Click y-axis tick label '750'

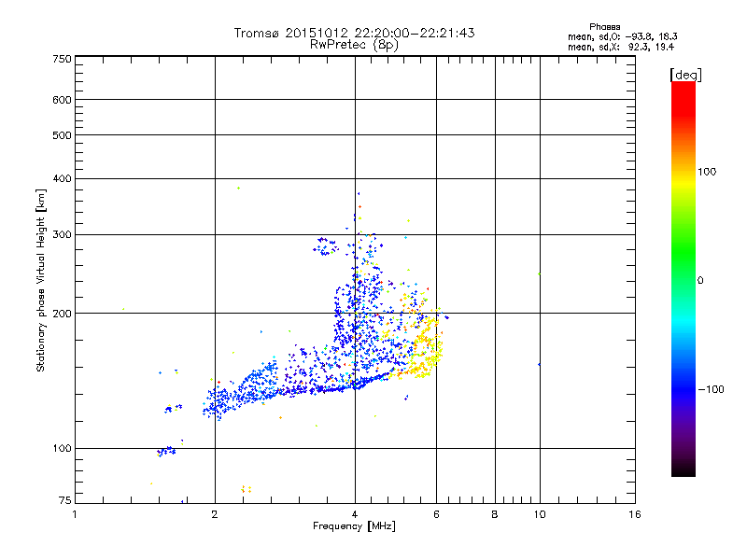[x=62, y=59]
